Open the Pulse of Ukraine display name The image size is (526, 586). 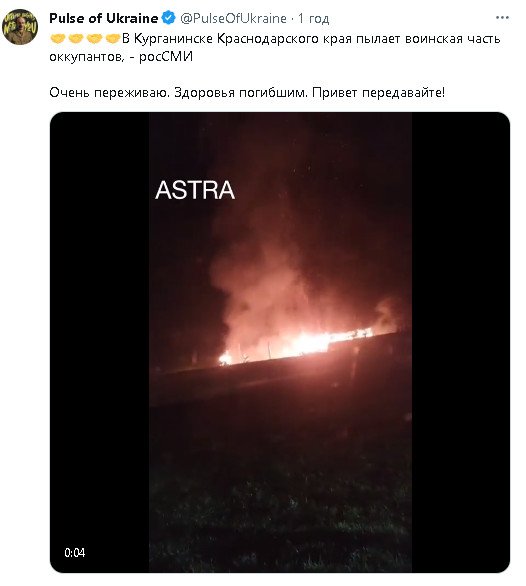(104, 18)
